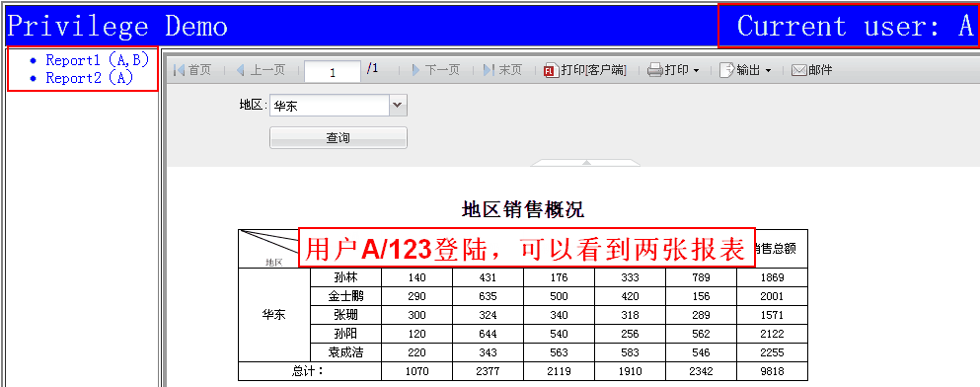Go to previous page (上一页)
Viewport: 980px width, 387px height.
tap(261, 71)
